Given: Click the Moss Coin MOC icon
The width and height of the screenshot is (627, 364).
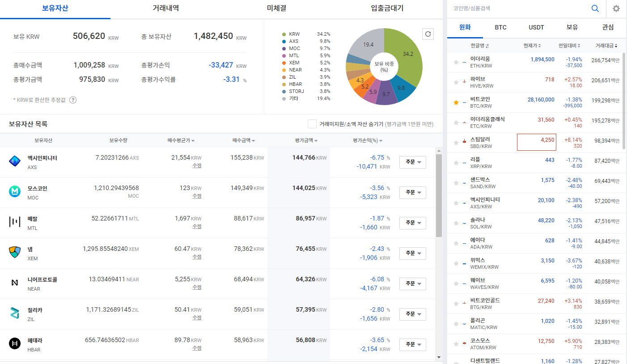Looking at the screenshot, I should click(x=15, y=192).
